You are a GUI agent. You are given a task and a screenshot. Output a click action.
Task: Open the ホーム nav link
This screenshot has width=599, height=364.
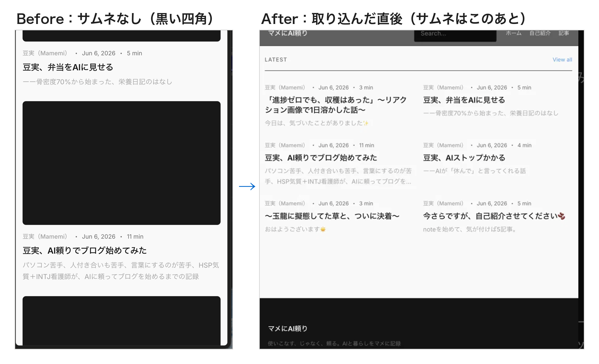pyautogui.click(x=513, y=33)
